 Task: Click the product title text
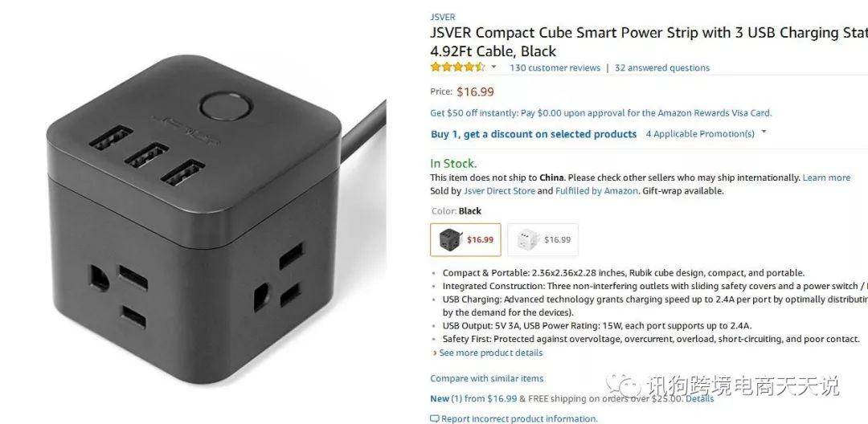649,42
